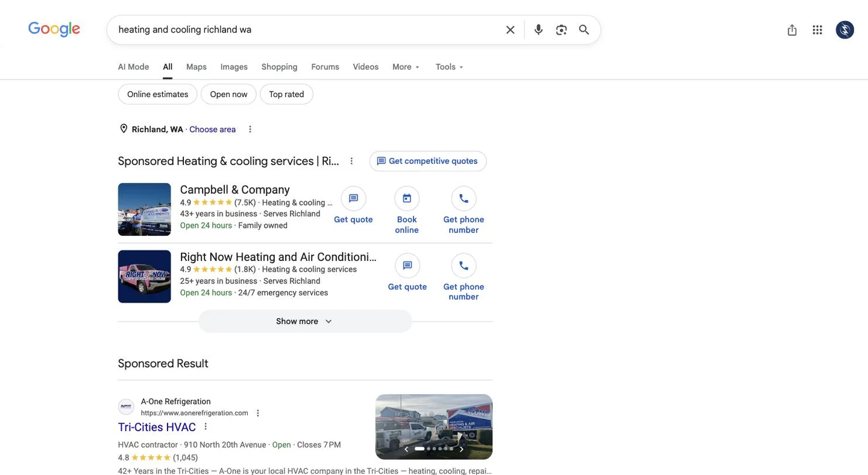
Task: Switch to Images tab
Action: (x=234, y=67)
